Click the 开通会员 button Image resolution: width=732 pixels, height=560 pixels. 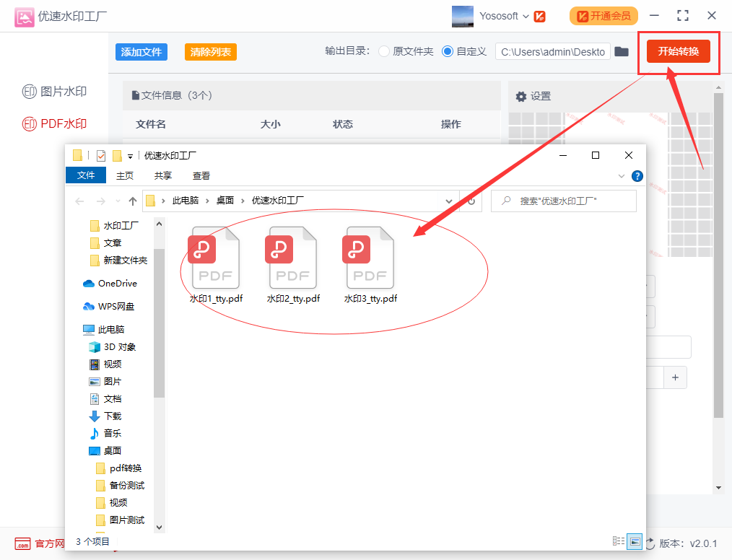604,17
